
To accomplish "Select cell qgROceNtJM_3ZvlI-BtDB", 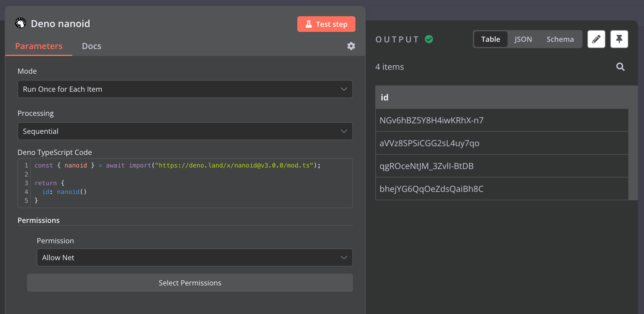I will tap(502, 166).
